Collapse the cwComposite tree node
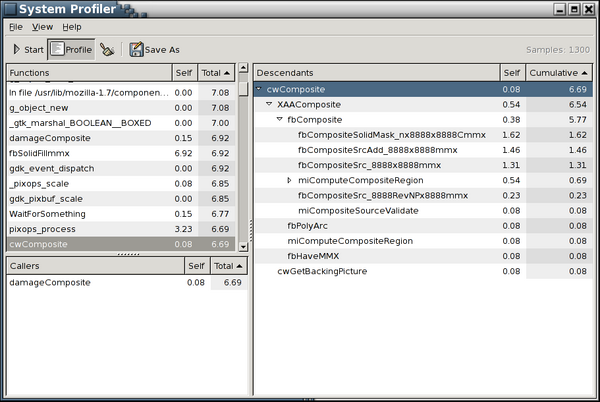600x402 pixels. 260,89
